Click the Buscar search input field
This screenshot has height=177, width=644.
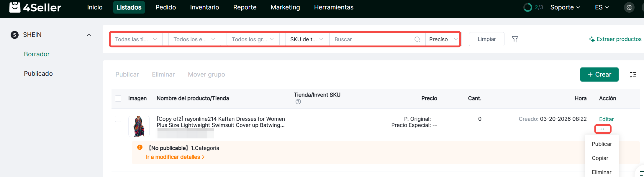[x=372, y=39]
